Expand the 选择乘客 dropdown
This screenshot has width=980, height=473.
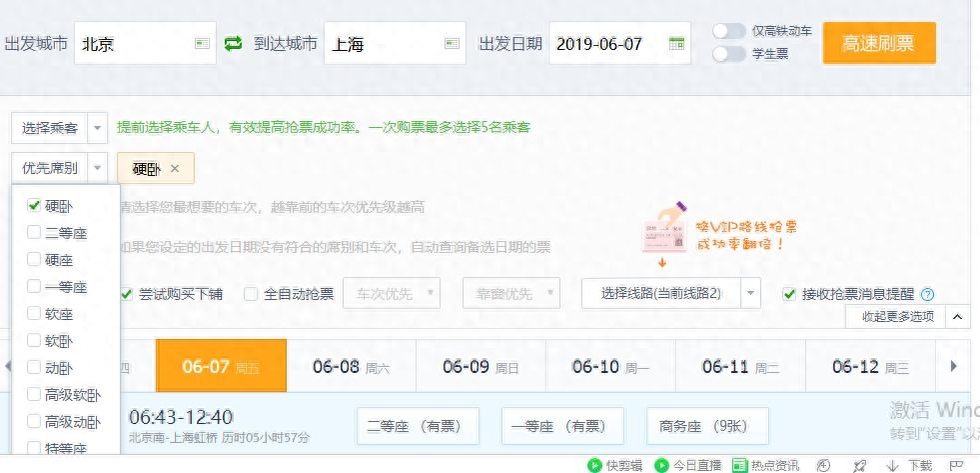(98, 128)
